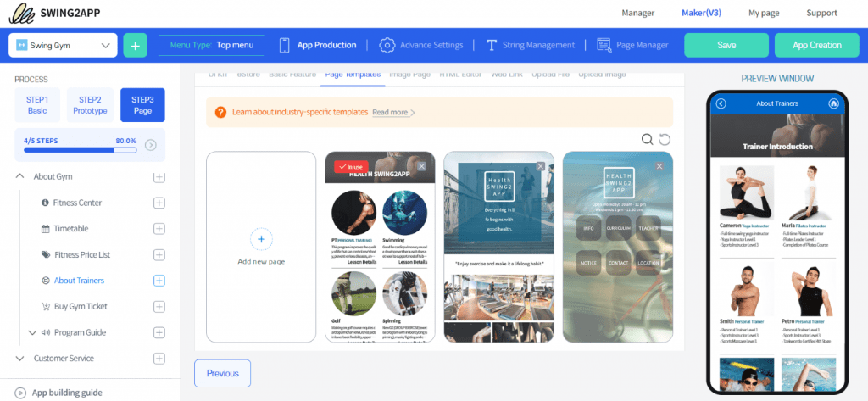
Task: Change the Menu Type Top menu setting
Action: point(211,46)
